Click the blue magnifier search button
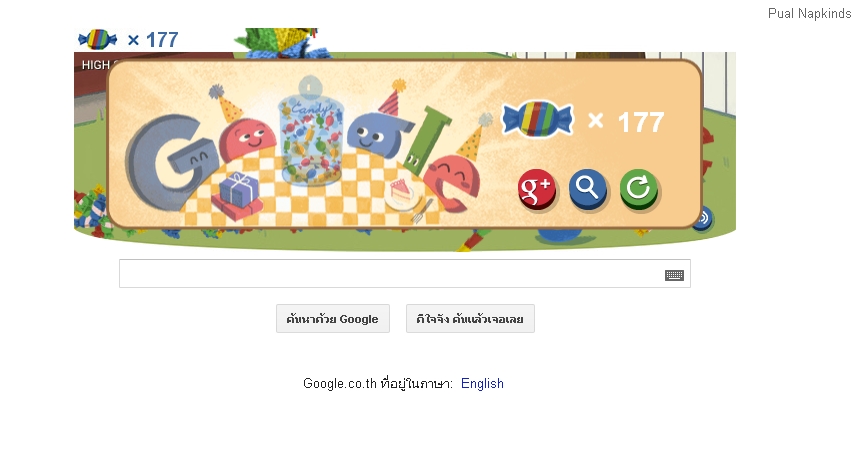860x449 pixels. pos(587,189)
